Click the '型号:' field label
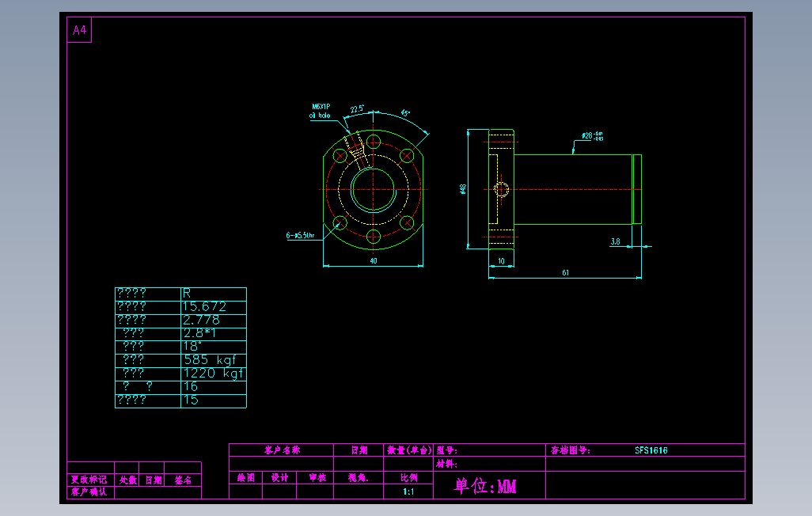 446,450
